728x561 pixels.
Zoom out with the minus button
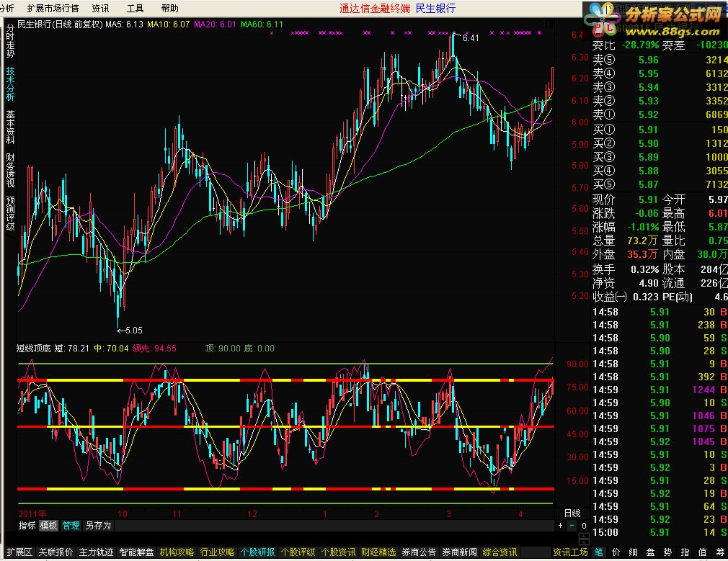[x=572, y=526]
